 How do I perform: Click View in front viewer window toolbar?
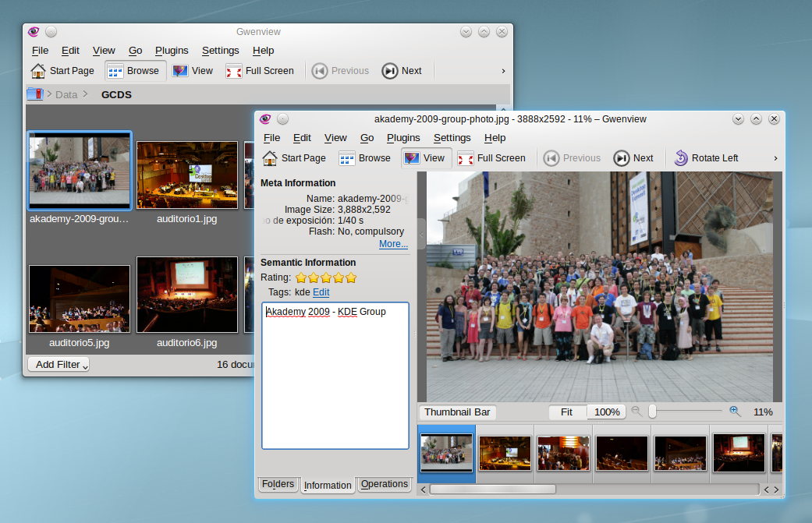pos(426,158)
